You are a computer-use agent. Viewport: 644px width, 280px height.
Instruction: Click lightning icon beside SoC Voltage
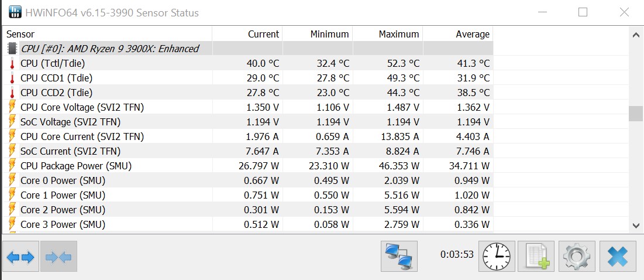[12, 122]
